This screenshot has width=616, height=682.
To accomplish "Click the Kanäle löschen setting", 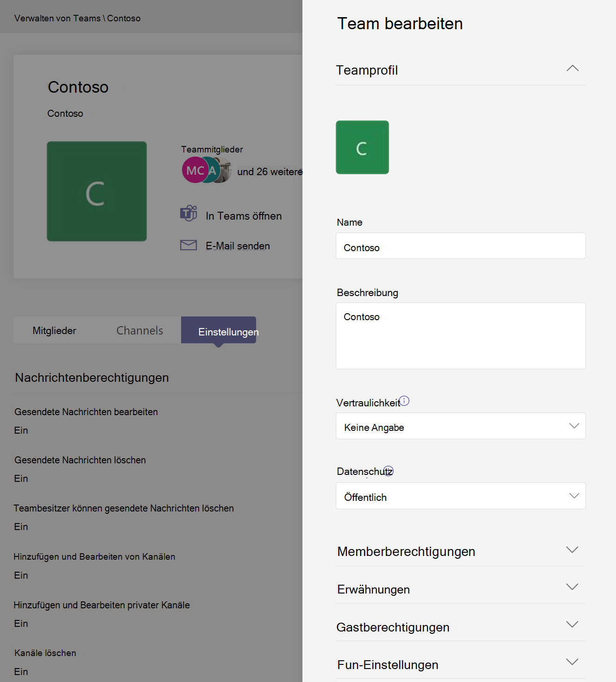I will (x=45, y=653).
